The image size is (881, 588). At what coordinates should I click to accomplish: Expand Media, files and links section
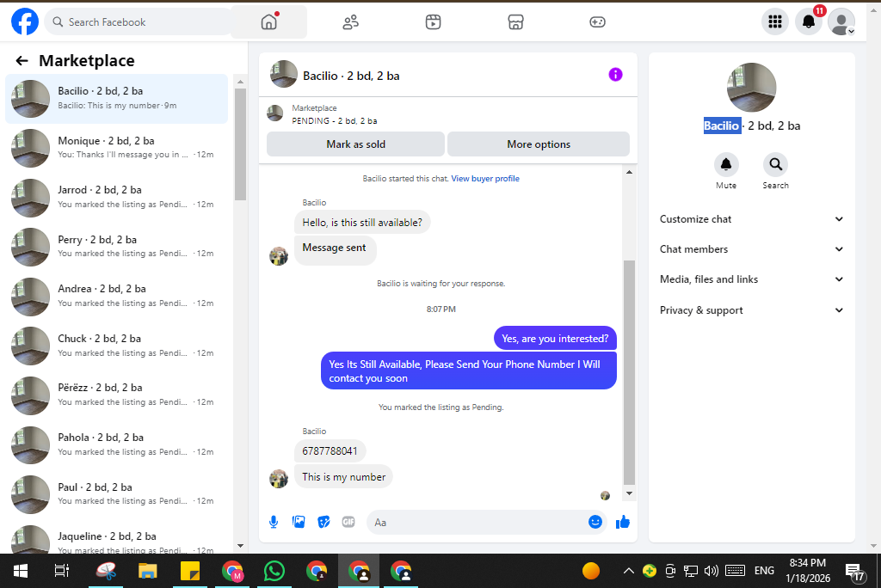coord(751,279)
